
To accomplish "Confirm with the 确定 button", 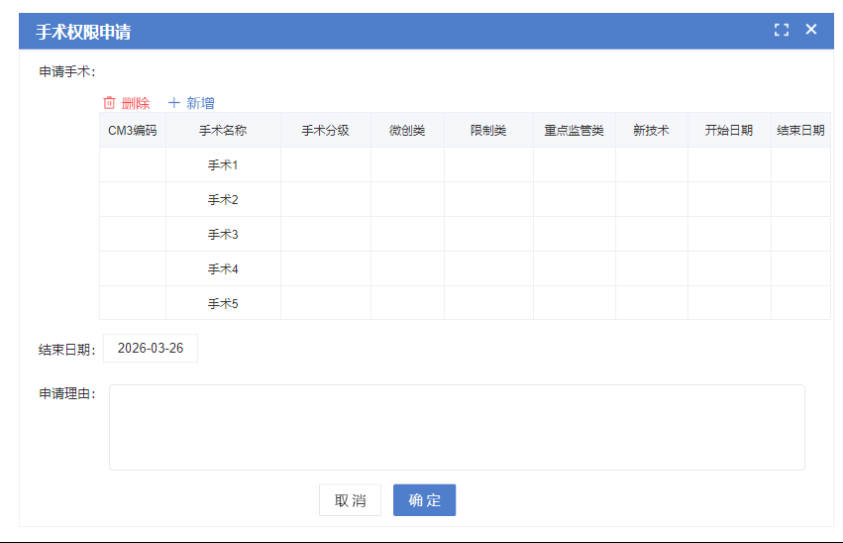I will tap(424, 500).
